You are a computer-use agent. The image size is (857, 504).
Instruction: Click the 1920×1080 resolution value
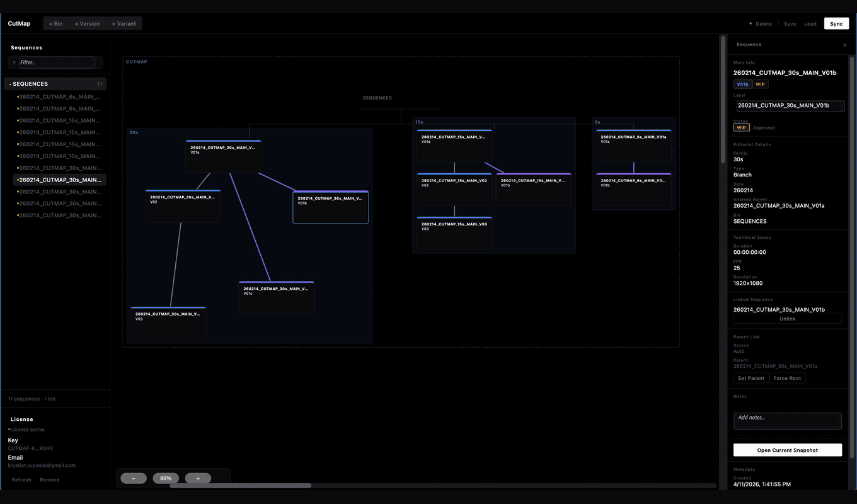coord(748,283)
